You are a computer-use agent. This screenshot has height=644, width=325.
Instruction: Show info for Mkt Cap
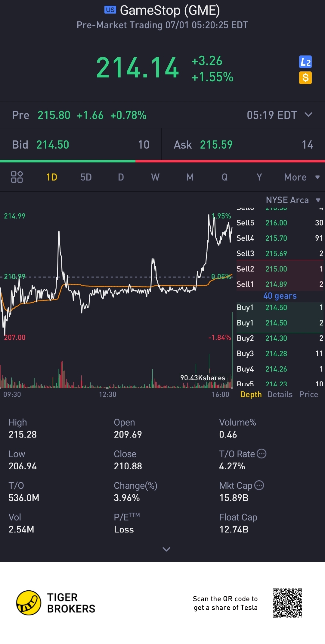click(x=259, y=485)
